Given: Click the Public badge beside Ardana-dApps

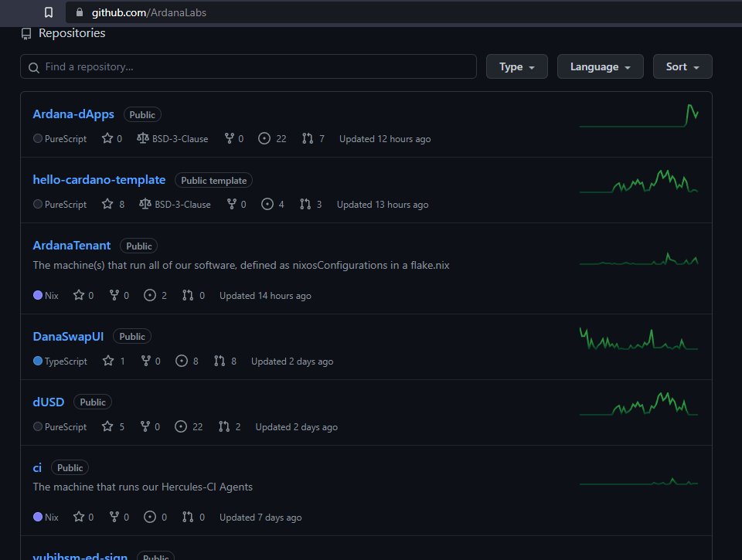Looking at the screenshot, I should click(x=142, y=114).
